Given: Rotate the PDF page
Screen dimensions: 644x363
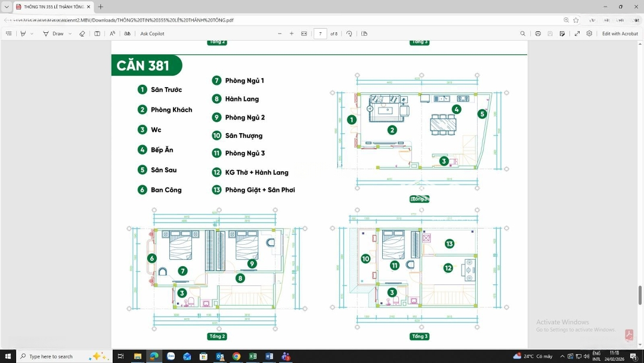Looking at the screenshot, I should click(x=349, y=34).
